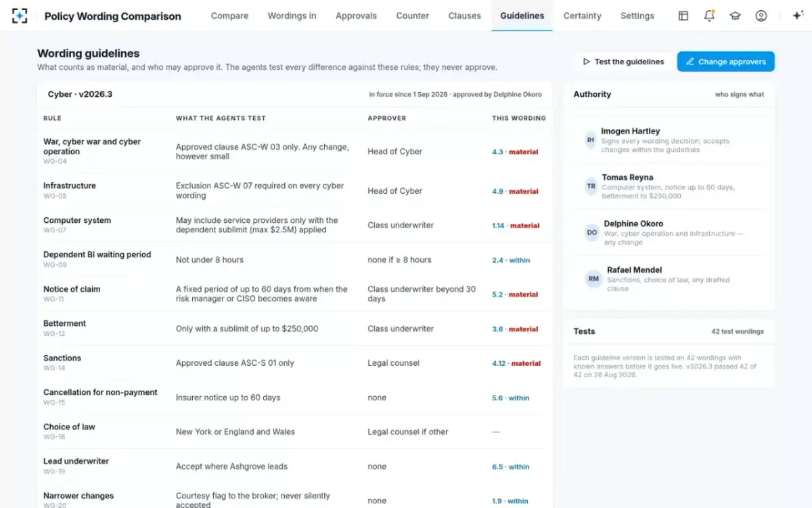Select the Infrastructure rule name
812x508 pixels.
[70, 186]
